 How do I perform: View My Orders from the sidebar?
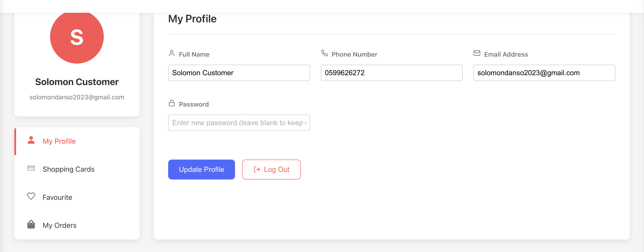click(59, 225)
